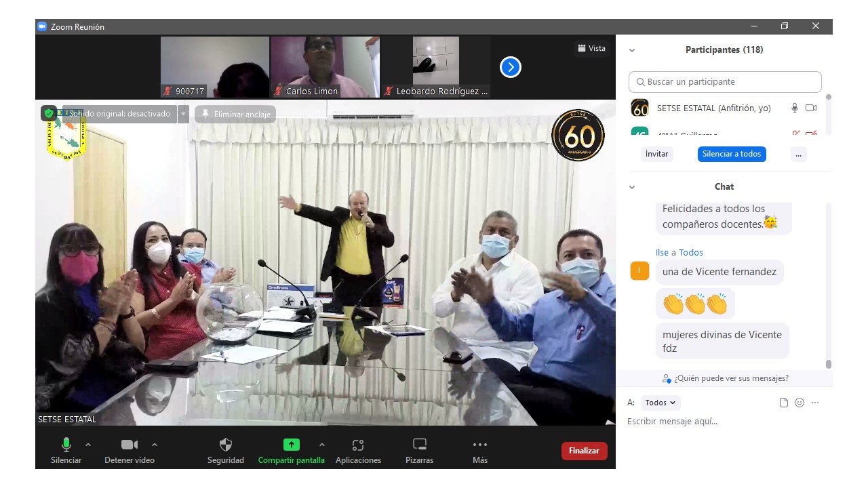Open audio options arrow beside Silenciar
868x488 pixels.
click(87, 445)
